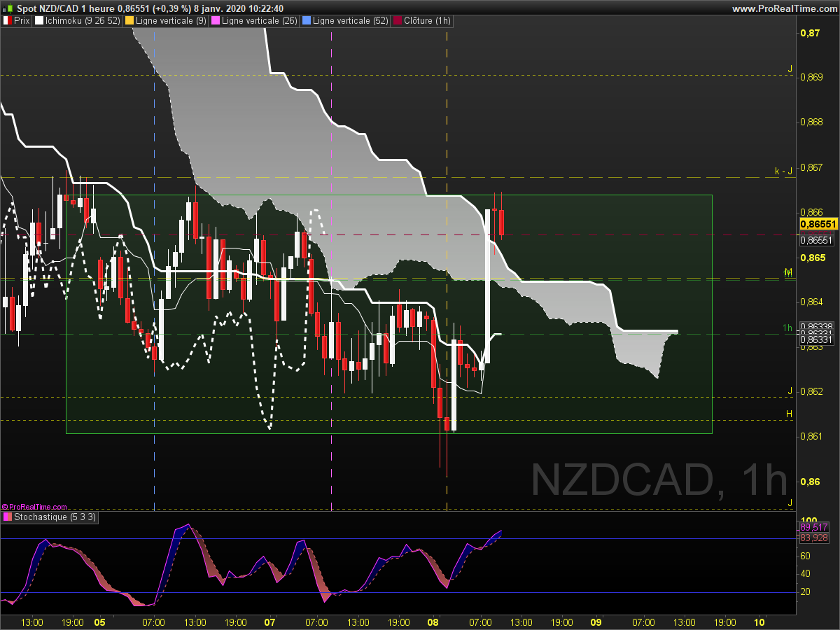Click the 83,928 stochastic value label
Viewport: 840px width, 630px height.
(x=814, y=538)
